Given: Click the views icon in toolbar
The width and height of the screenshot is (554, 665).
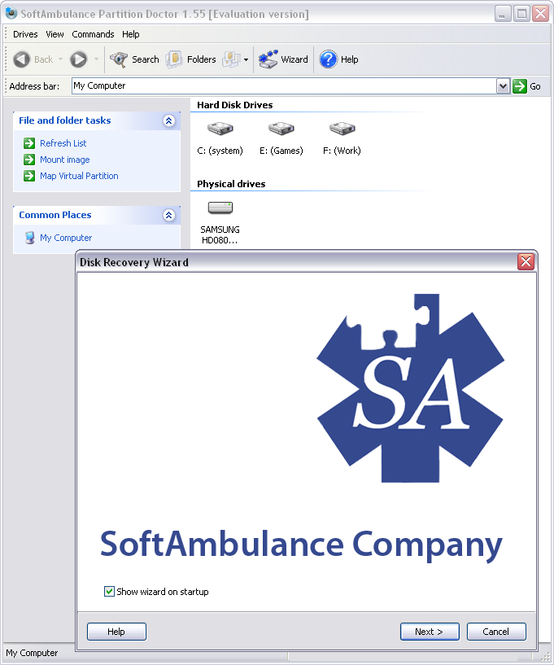Looking at the screenshot, I should pos(232,59).
